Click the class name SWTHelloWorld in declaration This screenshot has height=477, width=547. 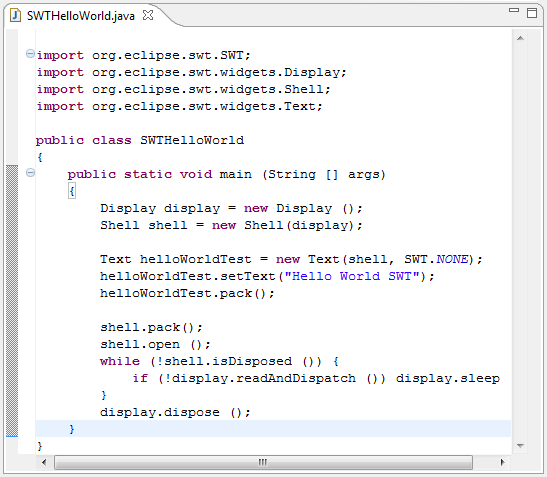tap(192, 140)
